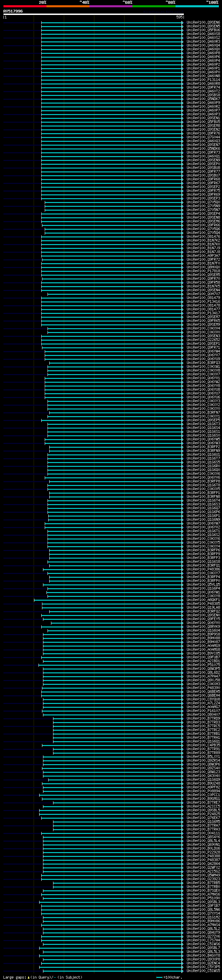Viewport: 222px width, 980px height.
Task: Select label UniRef100_O80407
Action: pos(203,715)
